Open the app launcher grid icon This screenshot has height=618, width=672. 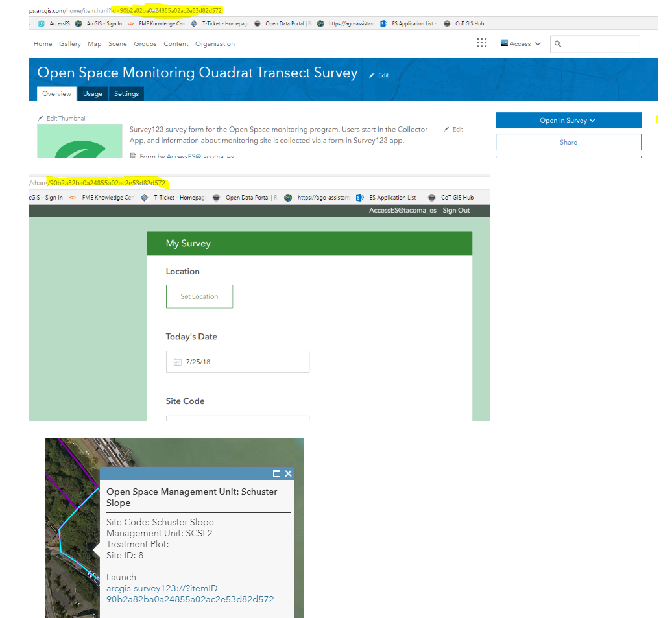click(x=481, y=43)
